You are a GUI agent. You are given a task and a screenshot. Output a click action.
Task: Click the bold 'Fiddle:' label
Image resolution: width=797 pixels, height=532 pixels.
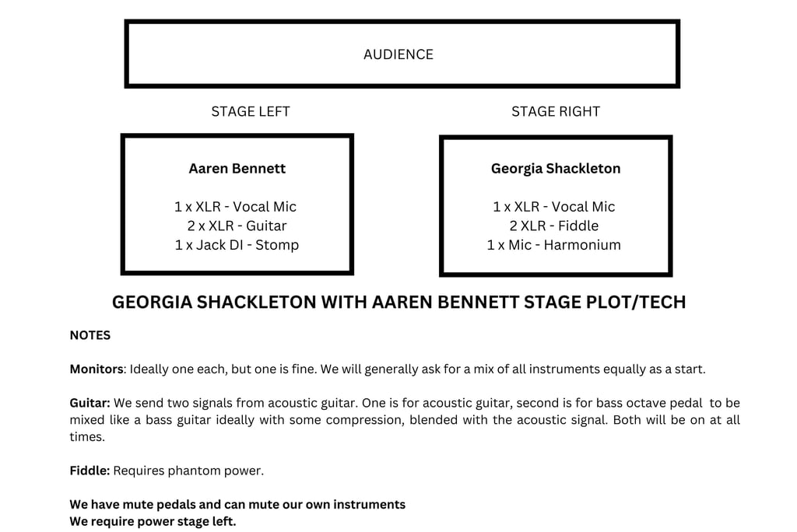pos(90,471)
